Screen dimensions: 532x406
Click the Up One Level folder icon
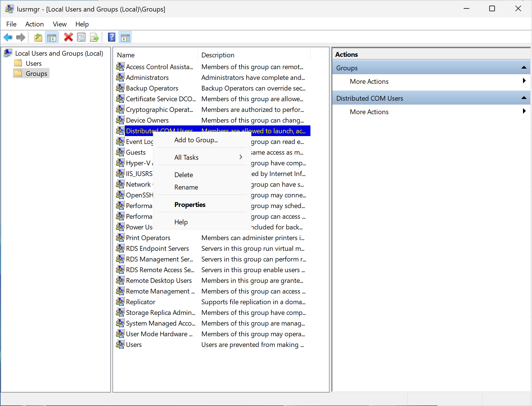click(38, 37)
